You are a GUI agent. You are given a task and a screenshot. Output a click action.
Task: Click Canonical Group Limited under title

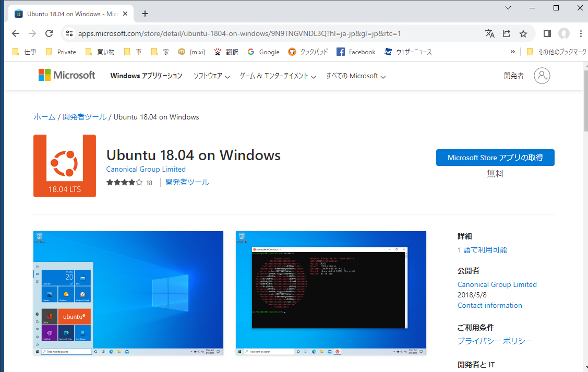coord(146,169)
